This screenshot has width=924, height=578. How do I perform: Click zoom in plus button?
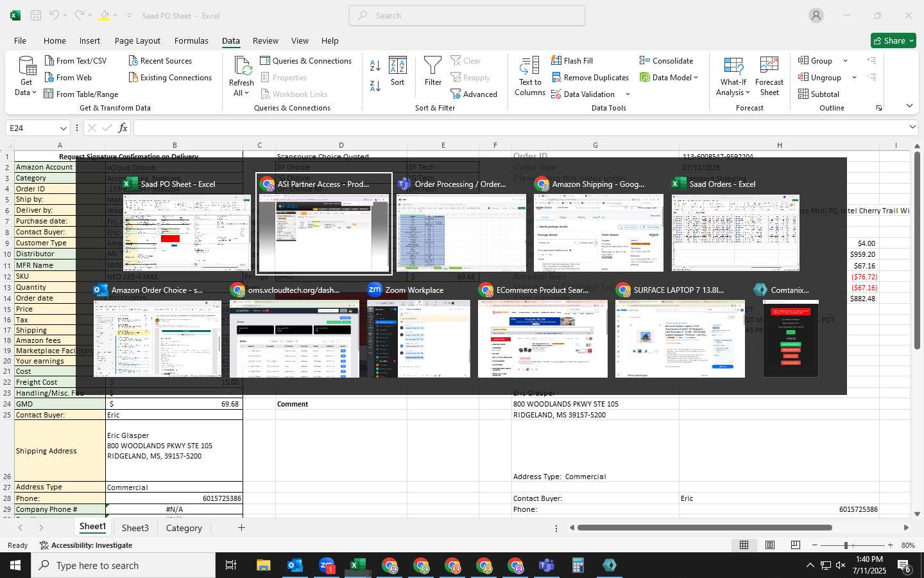click(x=890, y=545)
